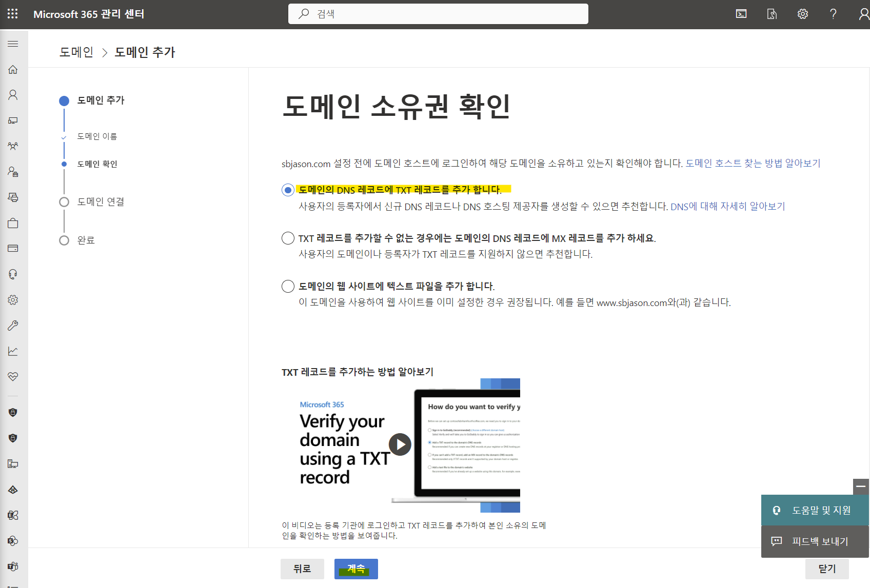
Task: Open Settings gear in left sidebar
Action: point(13,300)
